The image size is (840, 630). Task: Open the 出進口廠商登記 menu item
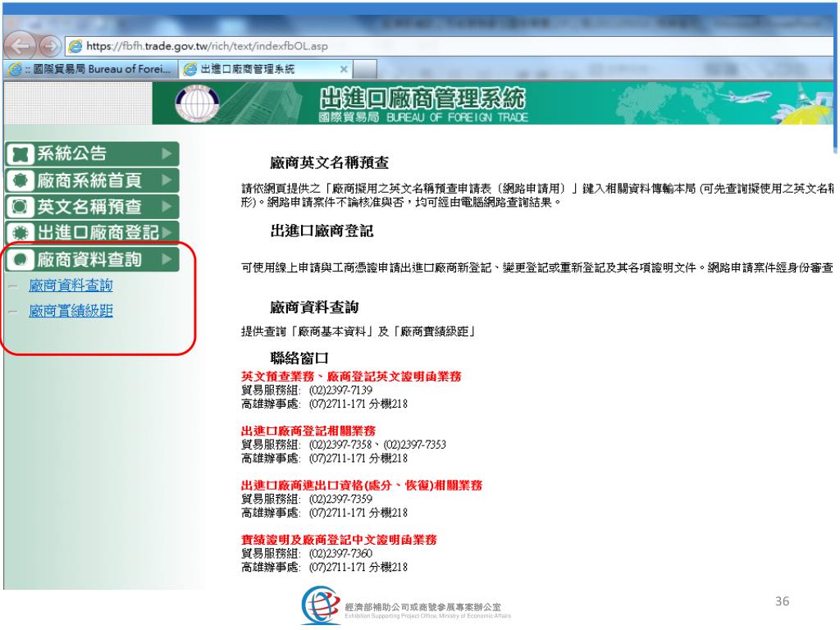[x=92, y=232]
